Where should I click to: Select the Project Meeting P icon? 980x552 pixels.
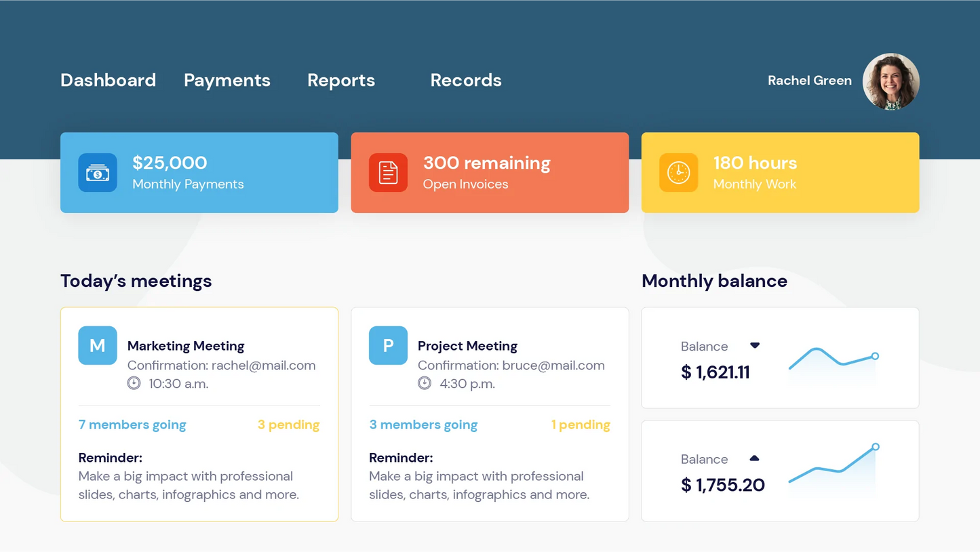pyautogui.click(x=388, y=346)
